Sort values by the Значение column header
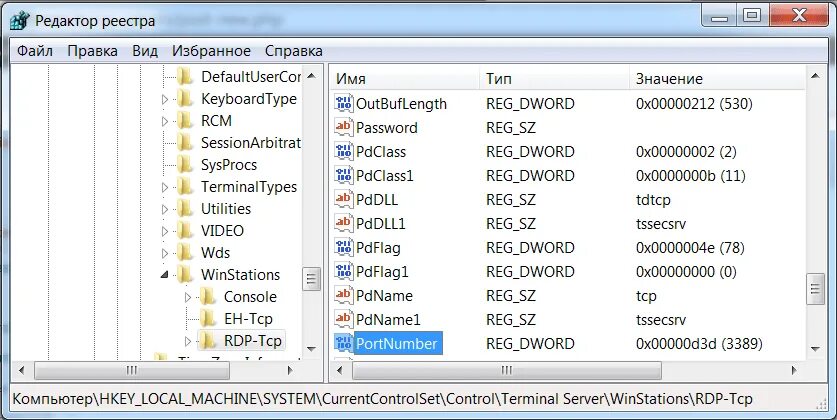Viewport: 837px width, 420px height. click(717, 78)
